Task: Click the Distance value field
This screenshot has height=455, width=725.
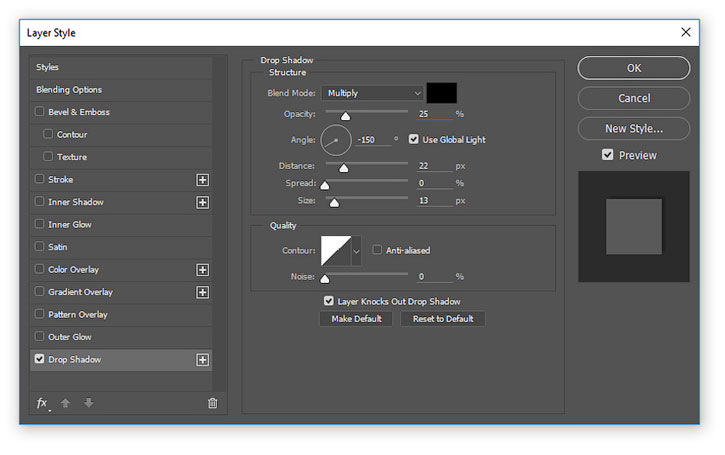Action: pos(434,166)
